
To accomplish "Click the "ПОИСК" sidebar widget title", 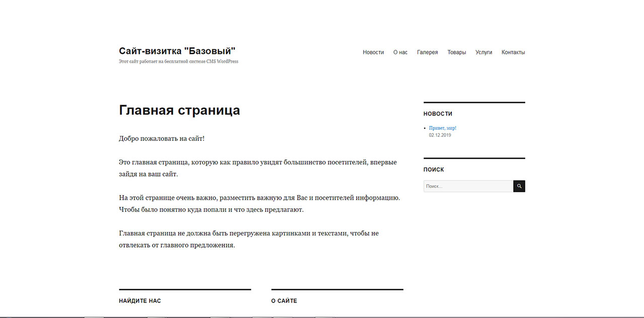I will point(434,170).
